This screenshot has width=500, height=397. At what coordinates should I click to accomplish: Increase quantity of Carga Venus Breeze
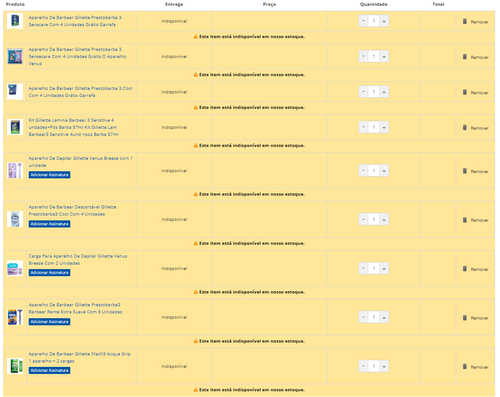(x=384, y=268)
